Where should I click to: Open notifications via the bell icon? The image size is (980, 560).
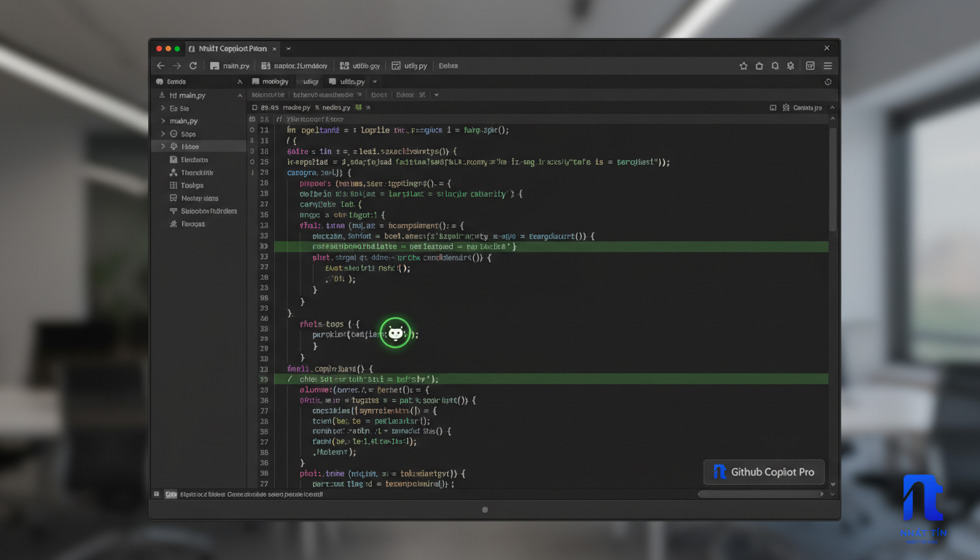774,66
